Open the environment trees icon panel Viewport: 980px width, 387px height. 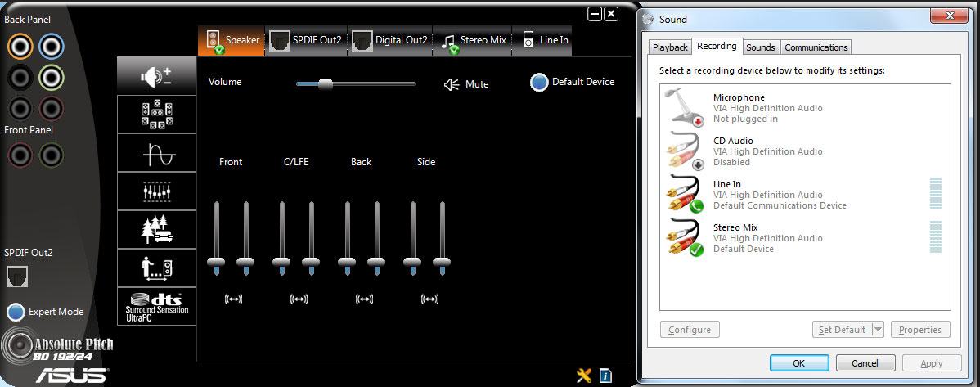156,229
